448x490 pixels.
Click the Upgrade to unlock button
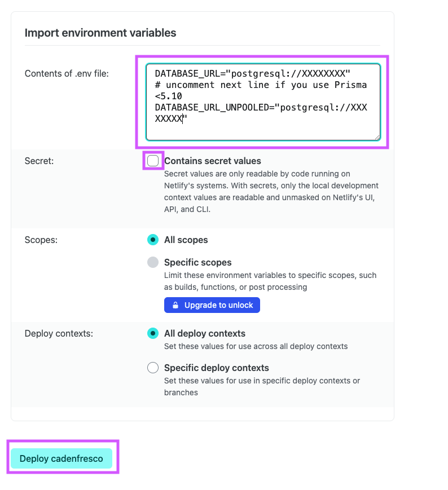click(x=212, y=304)
